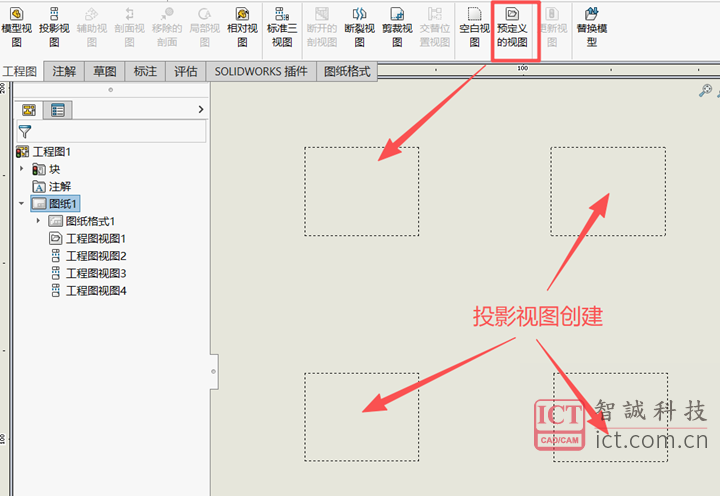Expand the 块 (Blocks) tree node
Screen dimensions: 720x496
pos(21,169)
